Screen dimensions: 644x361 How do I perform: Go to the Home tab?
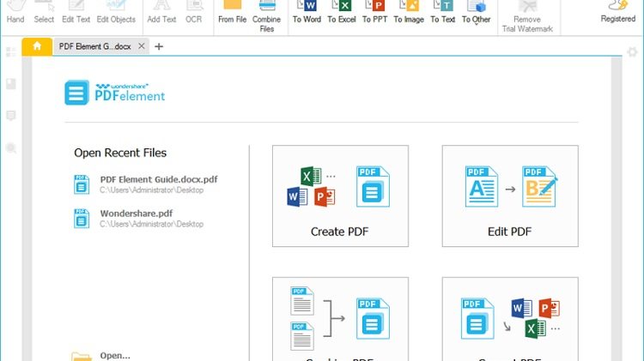37,46
